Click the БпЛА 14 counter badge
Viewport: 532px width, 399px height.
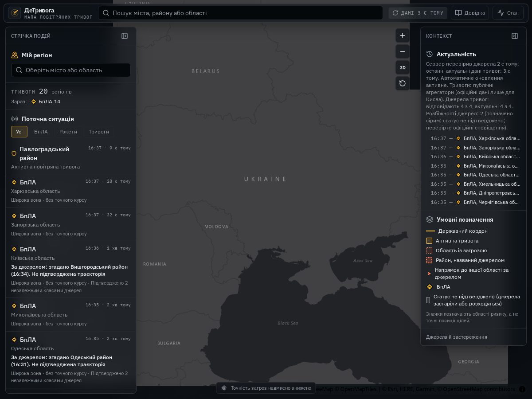(46, 102)
